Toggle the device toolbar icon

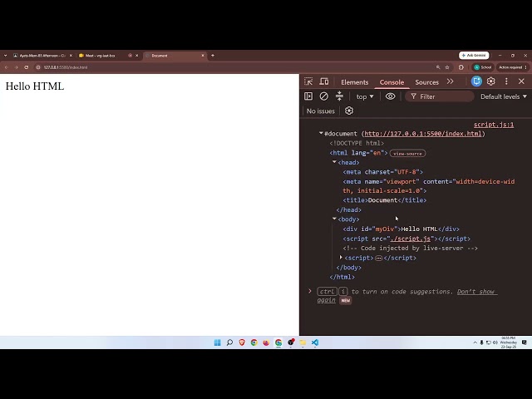pos(324,81)
